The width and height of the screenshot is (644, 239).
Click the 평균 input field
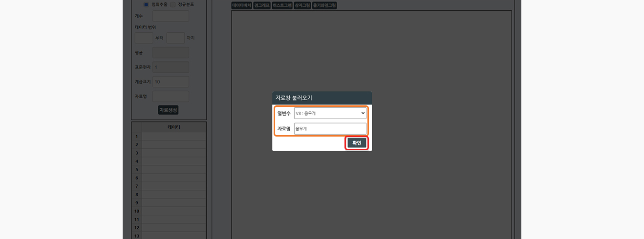point(171,53)
